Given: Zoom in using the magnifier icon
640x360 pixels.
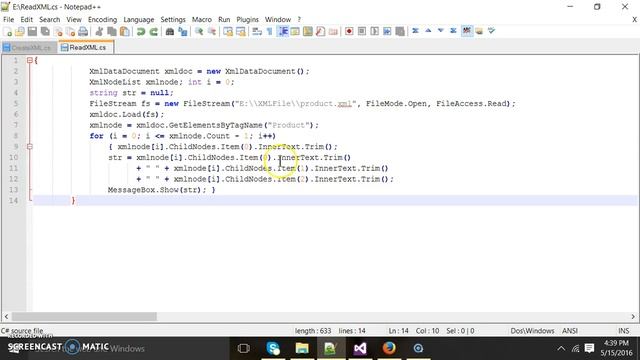Looking at the screenshot, I should pyautogui.click(x=199, y=31).
